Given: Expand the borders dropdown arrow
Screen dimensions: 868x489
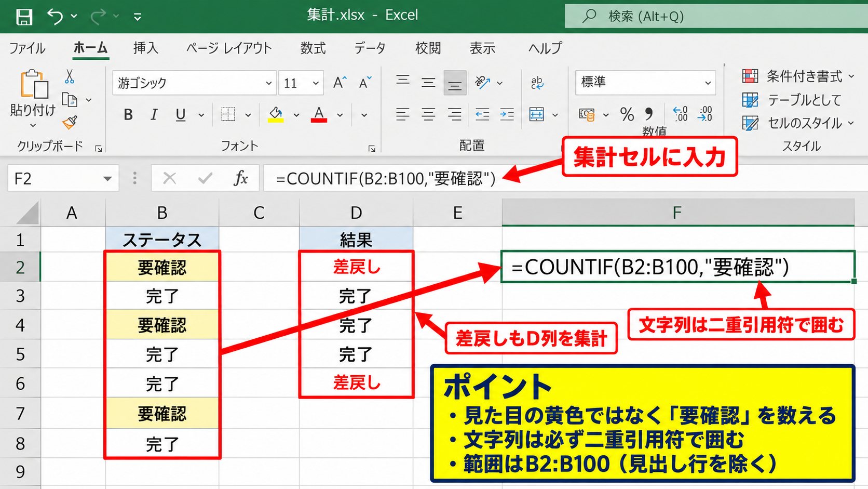Looking at the screenshot, I should [248, 115].
